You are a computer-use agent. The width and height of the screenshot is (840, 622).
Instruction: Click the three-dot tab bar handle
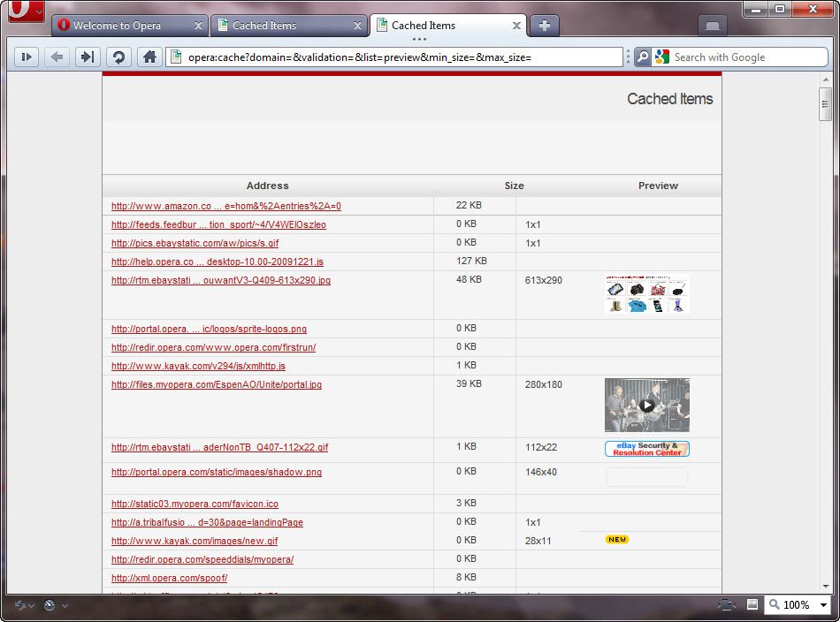pyautogui.click(x=419, y=39)
